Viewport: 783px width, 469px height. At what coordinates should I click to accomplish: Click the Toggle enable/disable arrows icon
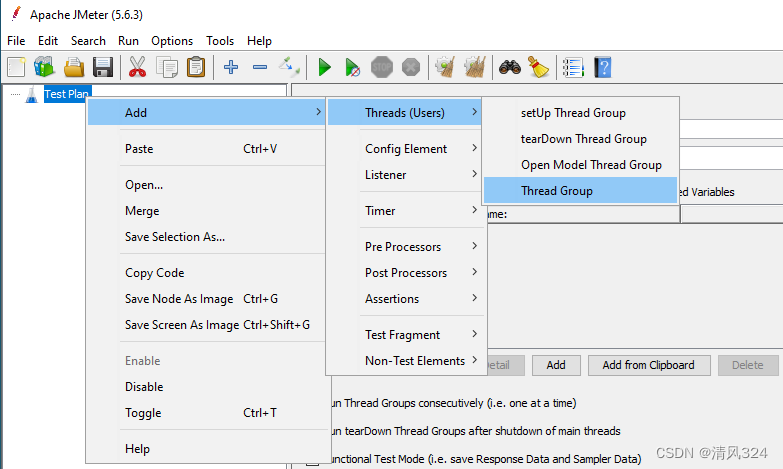289,67
